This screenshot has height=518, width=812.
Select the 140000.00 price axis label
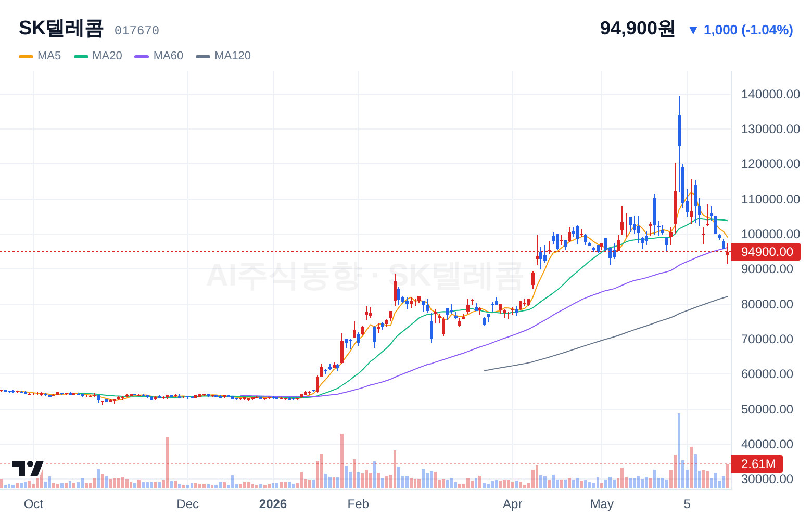click(x=770, y=94)
